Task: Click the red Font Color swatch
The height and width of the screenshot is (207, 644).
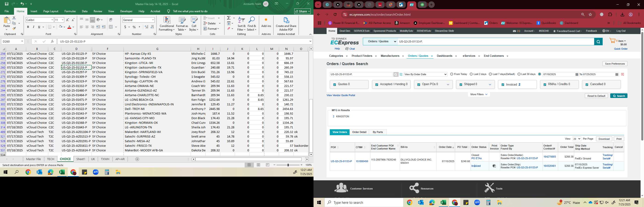Action: tap(70, 27)
